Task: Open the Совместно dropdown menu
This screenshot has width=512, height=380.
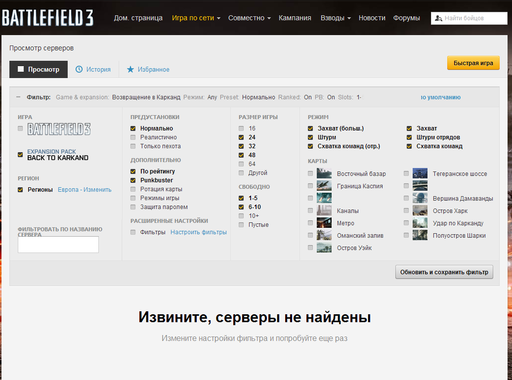Action: point(249,18)
